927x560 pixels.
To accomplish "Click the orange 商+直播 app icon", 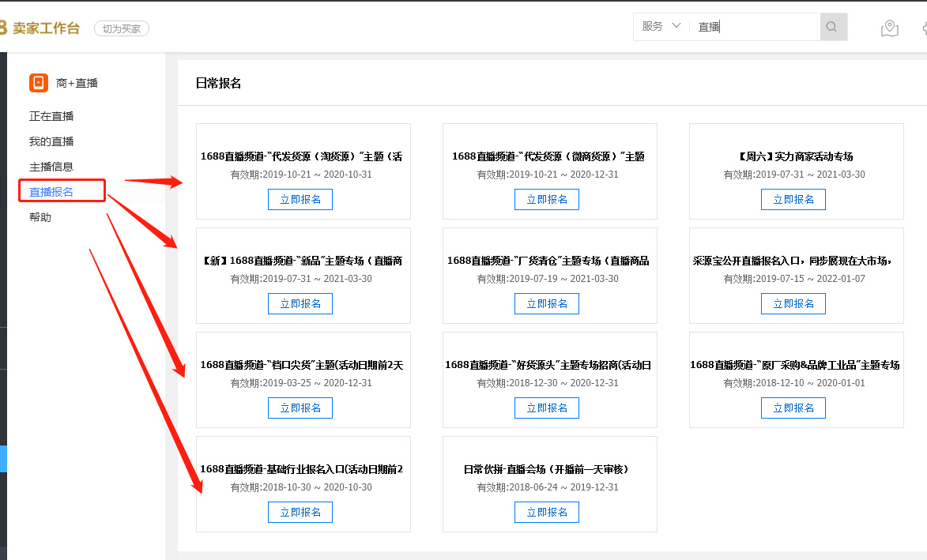I will 39,83.
